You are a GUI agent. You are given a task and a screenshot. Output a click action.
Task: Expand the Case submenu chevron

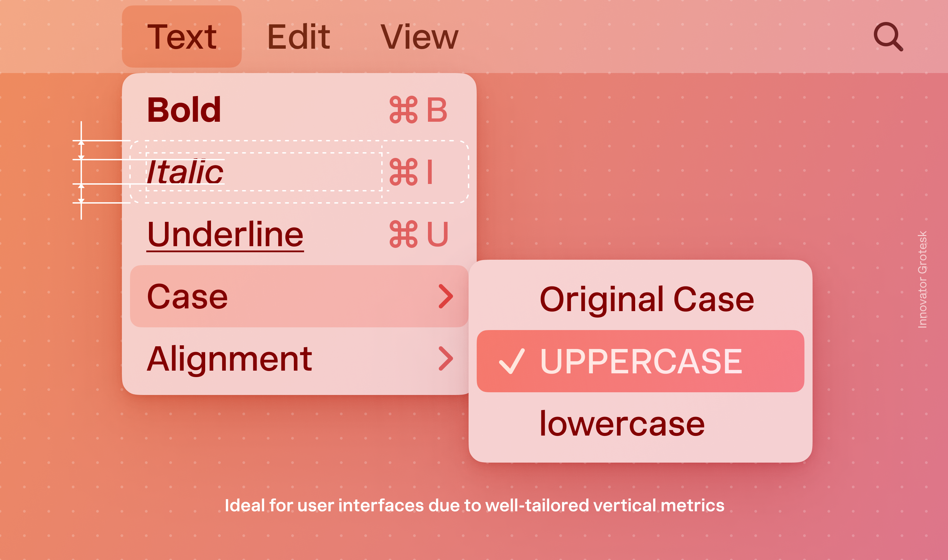pos(446,297)
